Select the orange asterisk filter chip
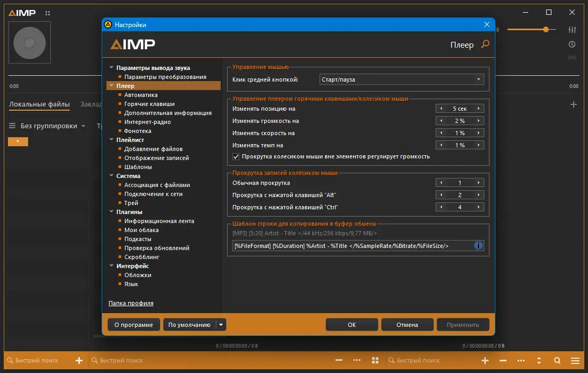This screenshot has height=373, width=588. 18,141
